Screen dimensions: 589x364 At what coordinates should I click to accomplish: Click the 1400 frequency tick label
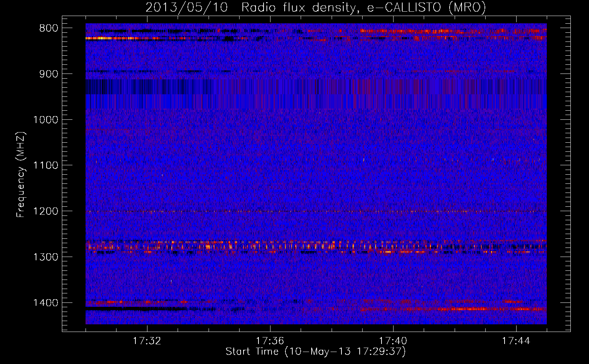pyautogui.click(x=46, y=303)
